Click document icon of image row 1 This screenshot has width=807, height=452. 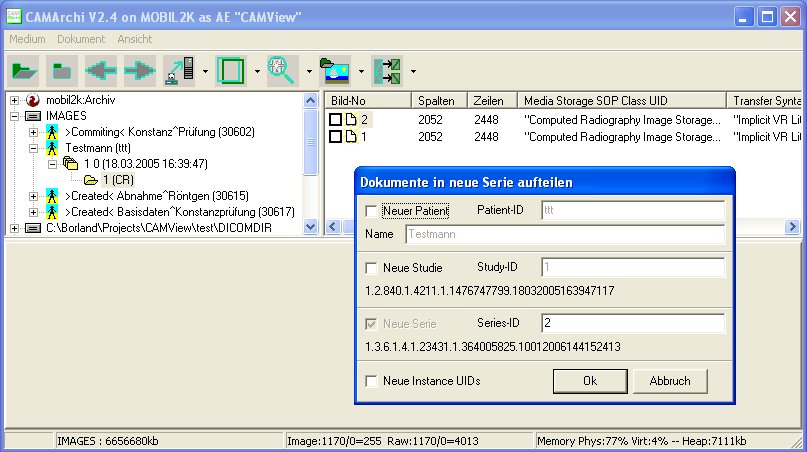(351, 136)
